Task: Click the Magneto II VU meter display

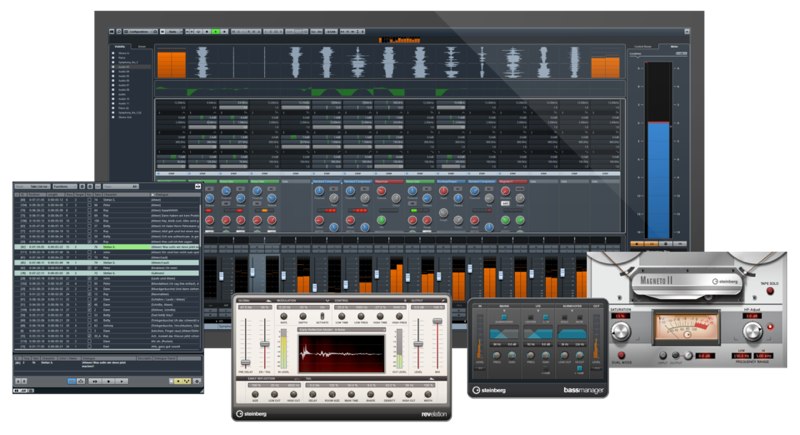Action: click(x=686, y=327)
